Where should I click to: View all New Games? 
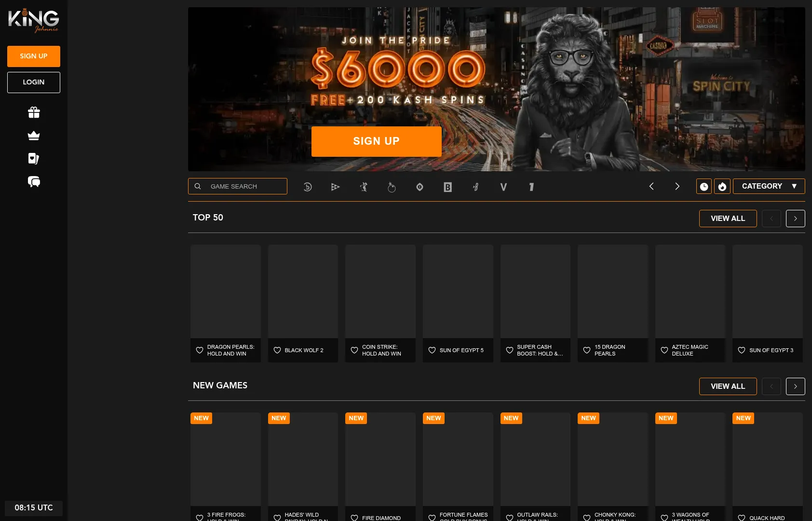[x=728, y=386]
